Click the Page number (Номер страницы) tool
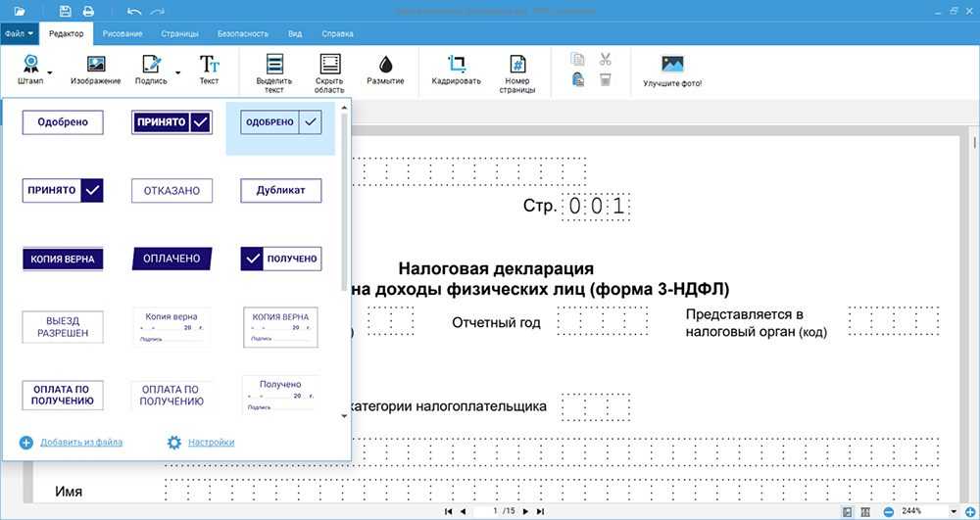980x520 pixels. pos(518,72)
